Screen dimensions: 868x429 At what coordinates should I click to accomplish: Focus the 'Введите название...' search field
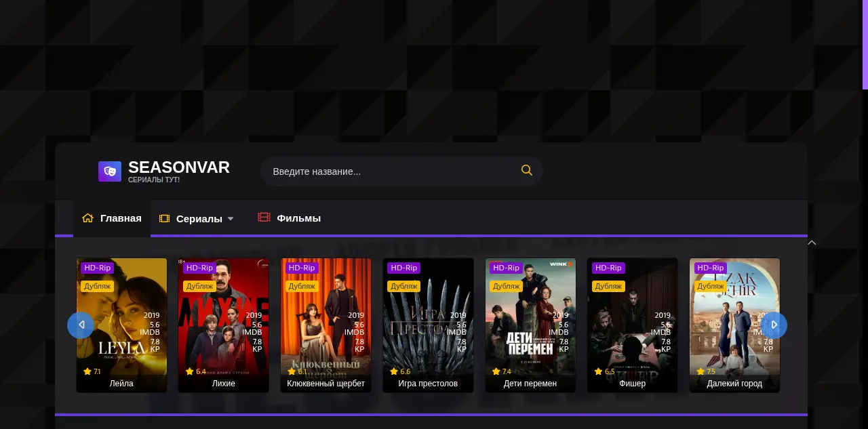click(401, 171)
